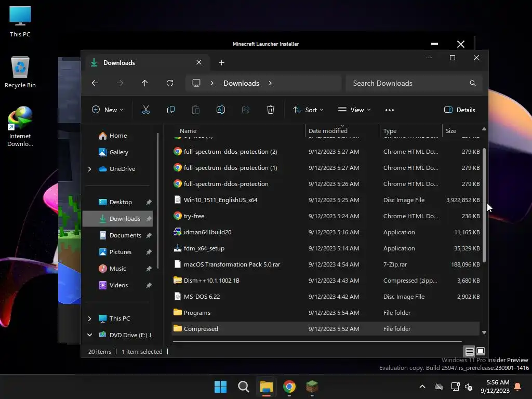Select Dism++10.1.1002.1B zip file
This screenshot has width=532, height=399.
click(326, 280)
